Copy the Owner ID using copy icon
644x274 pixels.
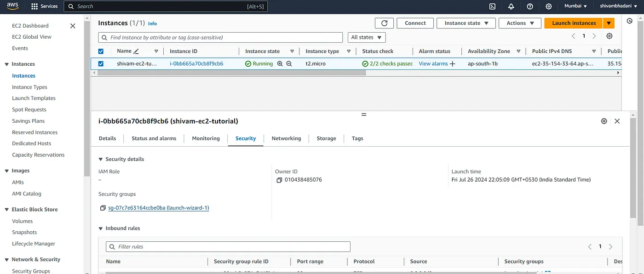(279, 180)
